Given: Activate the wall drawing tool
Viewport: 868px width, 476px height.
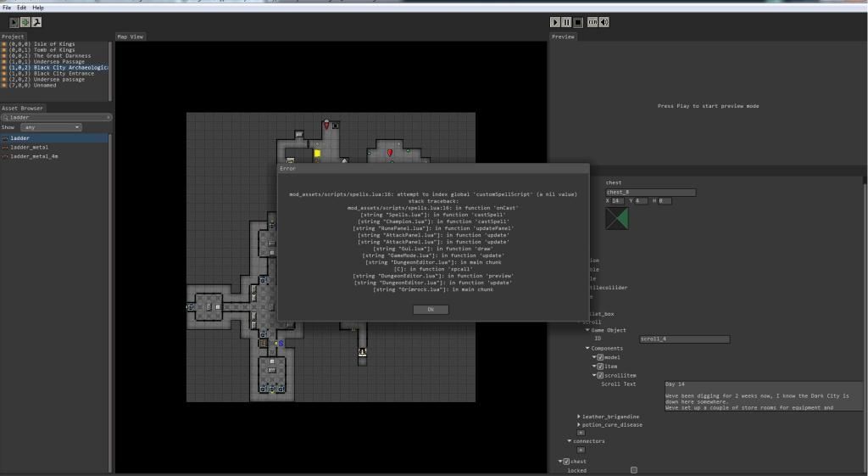Looking at the screenshot, I should [x=36, y=22].
